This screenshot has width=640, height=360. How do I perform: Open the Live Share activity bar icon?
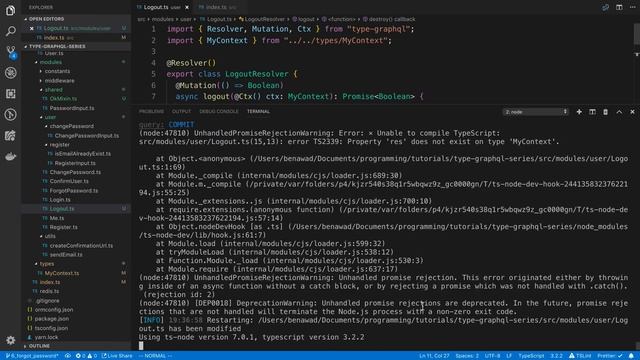pos(11,136)
